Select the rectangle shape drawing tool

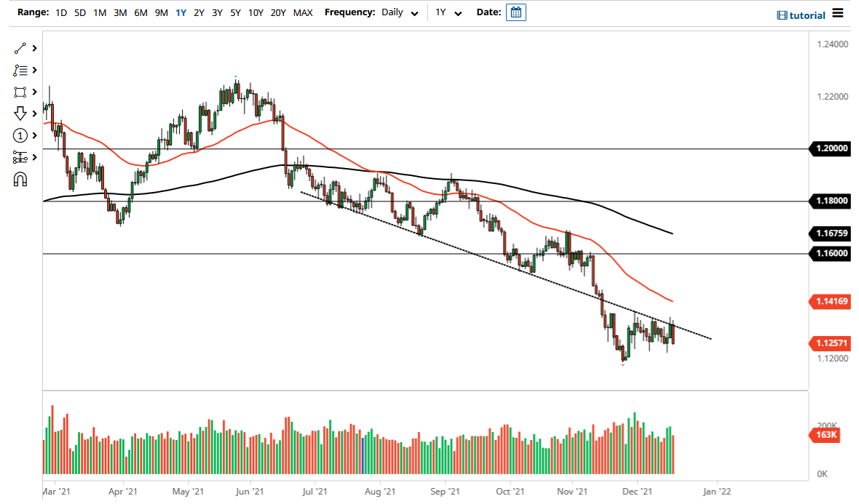[20, 92]
